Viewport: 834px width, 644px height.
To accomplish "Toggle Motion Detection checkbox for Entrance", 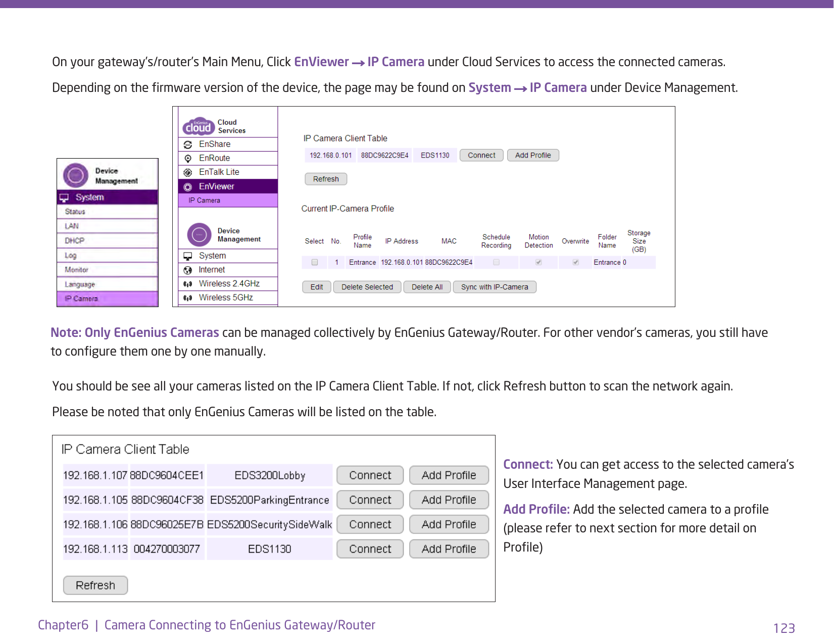I will (x=538, y=262).
